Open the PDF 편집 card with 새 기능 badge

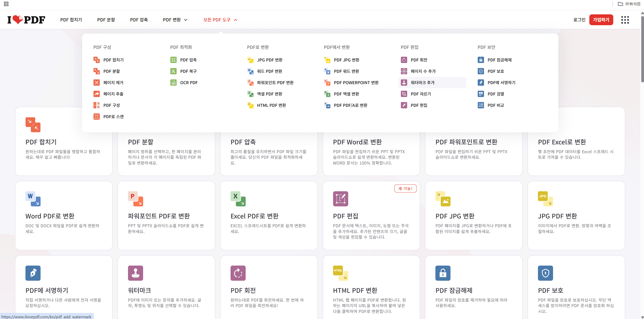point(371,216)
